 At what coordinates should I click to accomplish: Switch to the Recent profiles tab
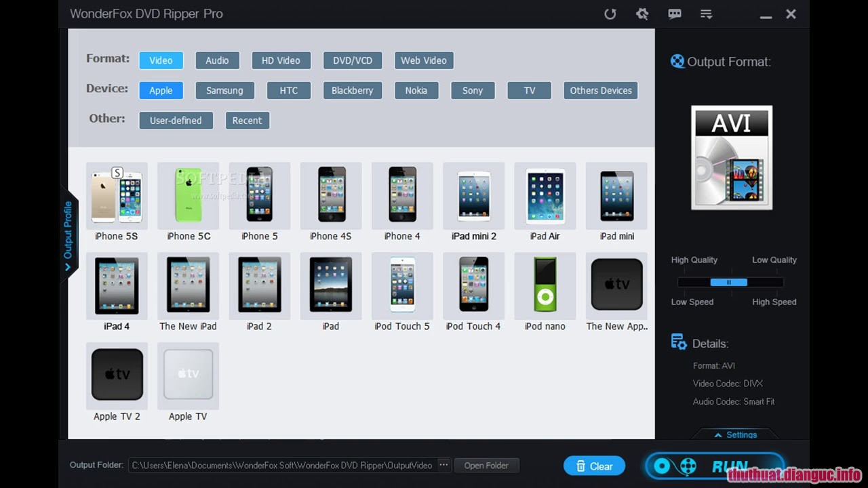247,120
